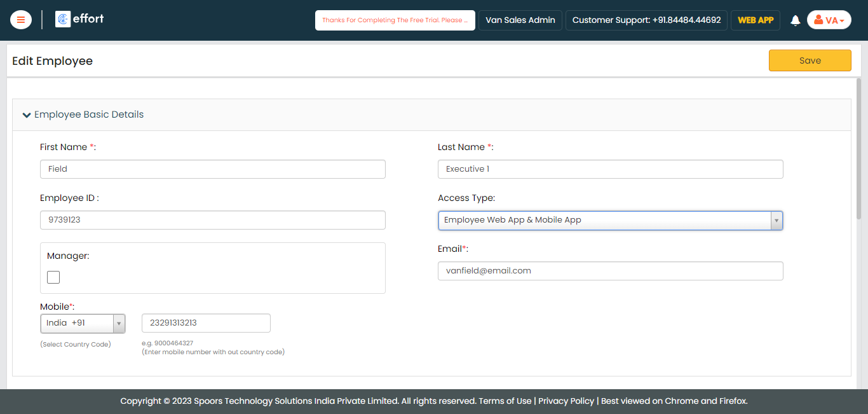
Task: Click the effort logo icon
Action: [63, 19]
